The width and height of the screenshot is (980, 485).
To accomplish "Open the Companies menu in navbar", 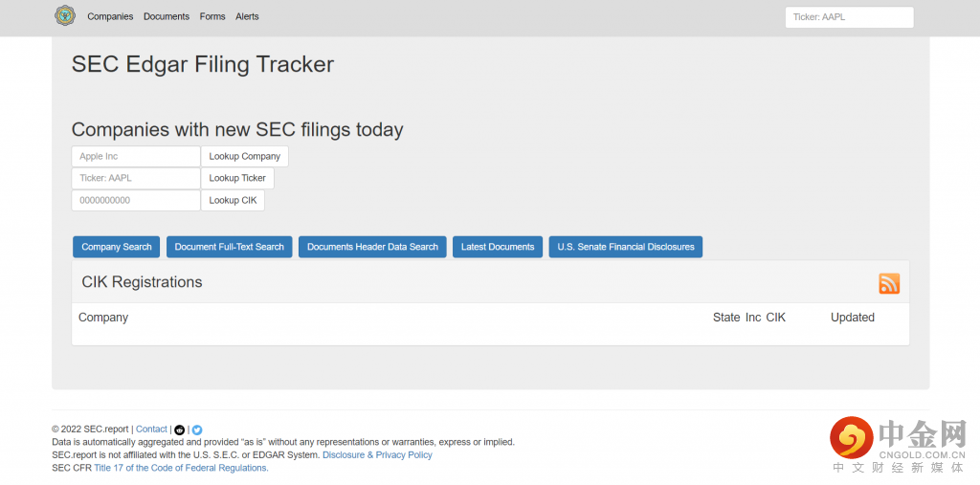I will pyautogui.click(x=110, y=16).
